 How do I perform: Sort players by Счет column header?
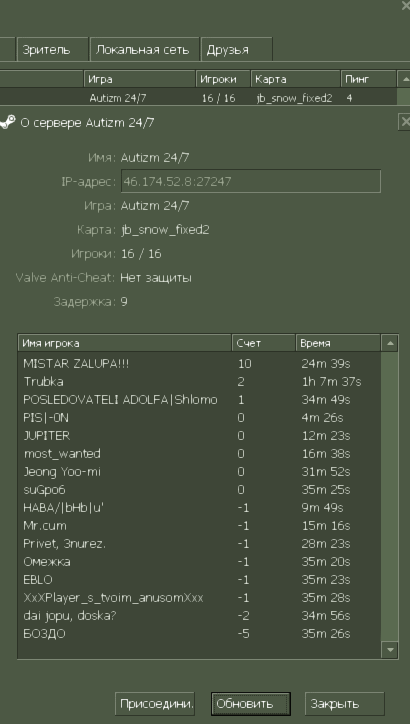coord(264,343)
